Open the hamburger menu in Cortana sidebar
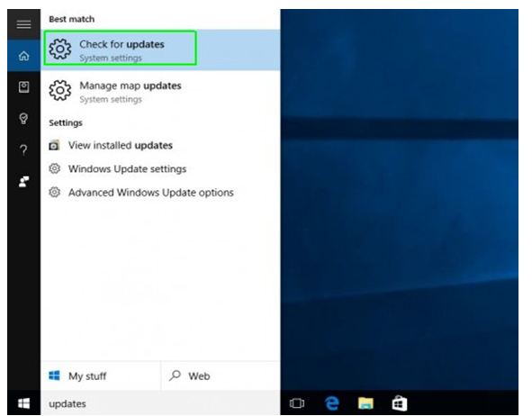Image resolution: width=532 pixels, height=416 pixels. 23,24
